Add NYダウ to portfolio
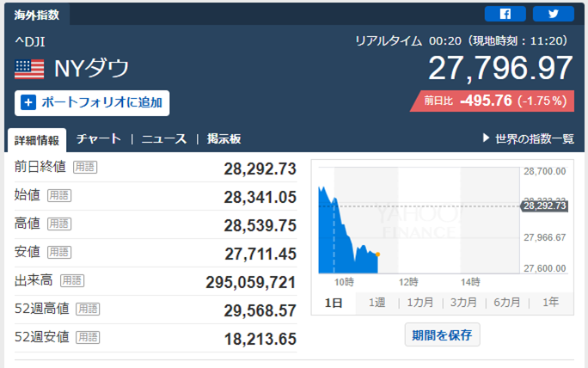Screen dimensions: 588x368 pyautogui.click(x=92, y=103)
